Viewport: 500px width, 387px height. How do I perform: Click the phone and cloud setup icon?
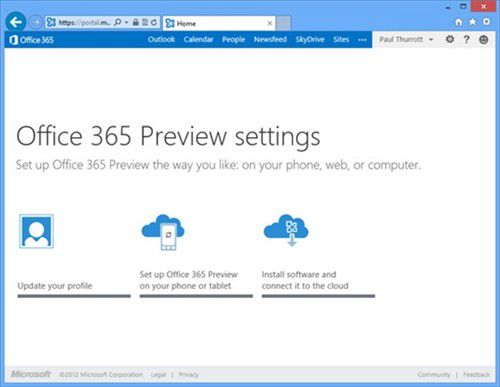pyautogui.click(x=163, y=232)
